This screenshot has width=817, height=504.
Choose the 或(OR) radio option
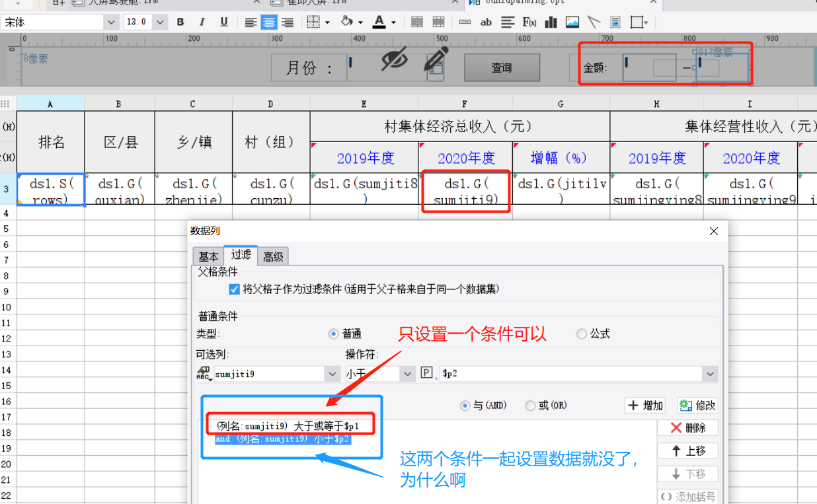click(530, 406)
